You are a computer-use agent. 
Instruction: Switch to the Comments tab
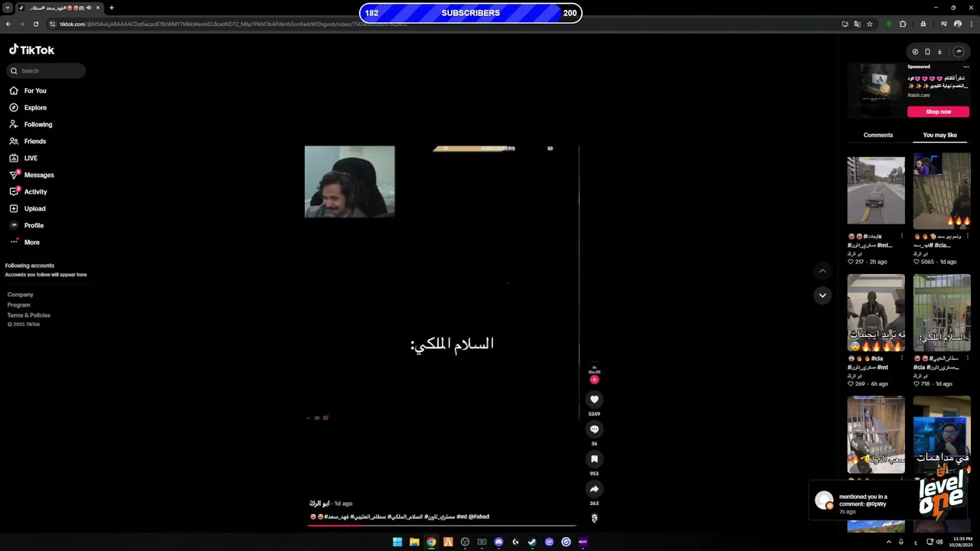click(x=878, y=135)
